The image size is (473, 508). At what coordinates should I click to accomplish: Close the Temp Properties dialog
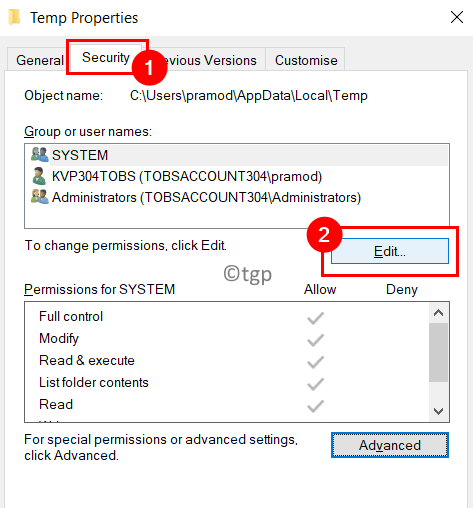[457, 17]
